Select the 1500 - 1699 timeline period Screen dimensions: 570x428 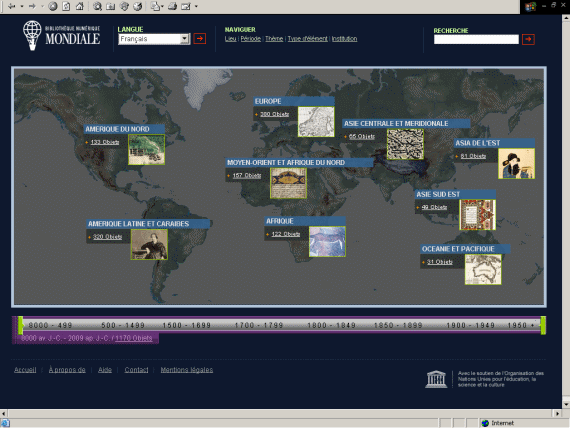coord(186,325)
